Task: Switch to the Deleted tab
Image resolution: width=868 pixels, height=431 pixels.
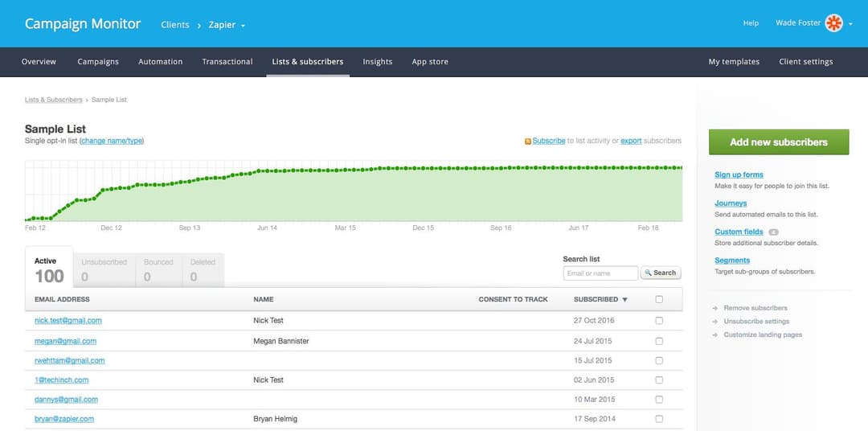Action: pyautogui.click(x=203, y=270)
